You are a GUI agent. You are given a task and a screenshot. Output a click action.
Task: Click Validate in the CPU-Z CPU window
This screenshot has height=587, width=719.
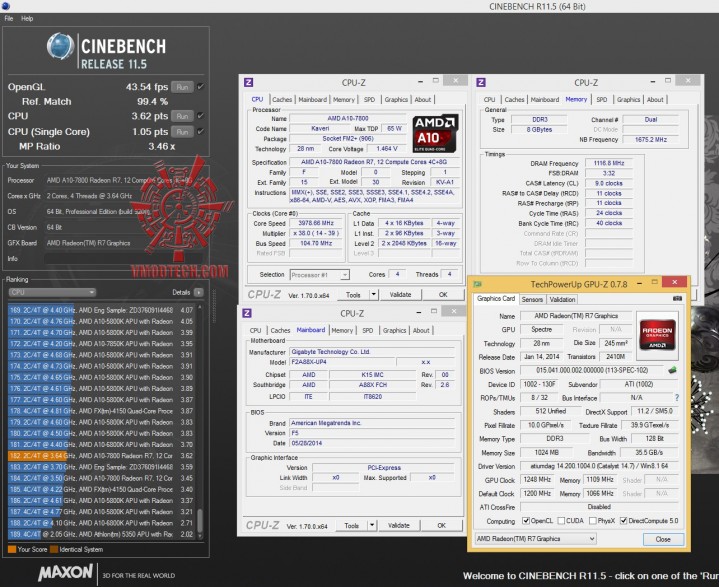400,294
